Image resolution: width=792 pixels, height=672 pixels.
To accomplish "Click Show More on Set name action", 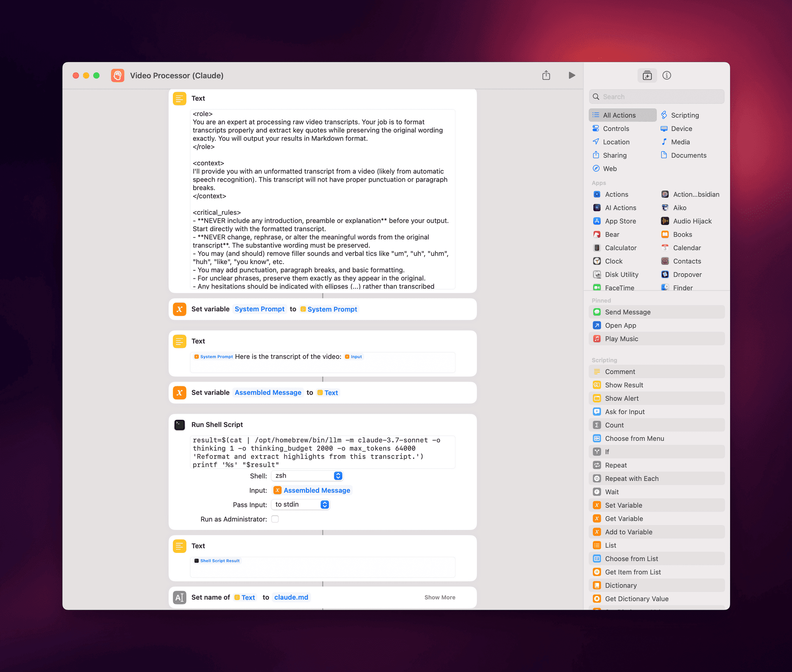I will click(440, 597).
